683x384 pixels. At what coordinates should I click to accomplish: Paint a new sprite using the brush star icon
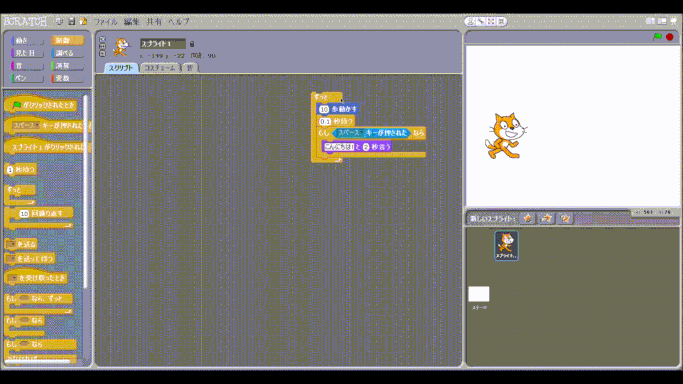[x=527, y=218]
